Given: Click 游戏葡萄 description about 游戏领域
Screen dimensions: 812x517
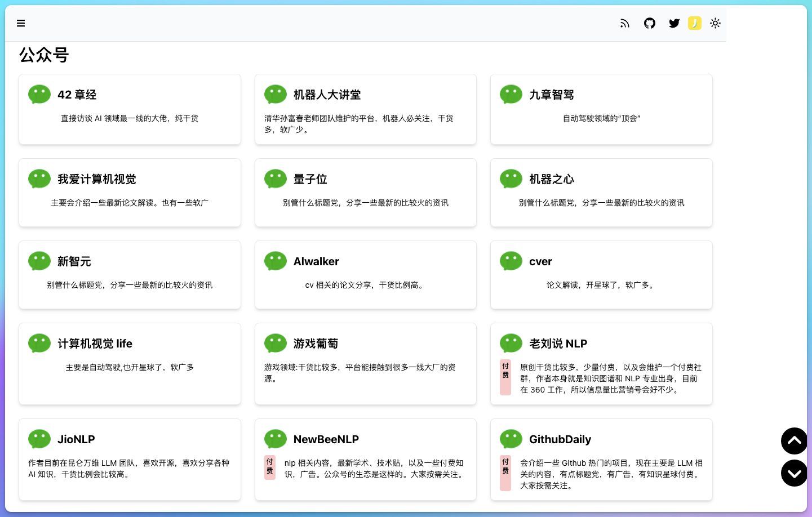Looking at the screenshot, I should click(360, 373).
